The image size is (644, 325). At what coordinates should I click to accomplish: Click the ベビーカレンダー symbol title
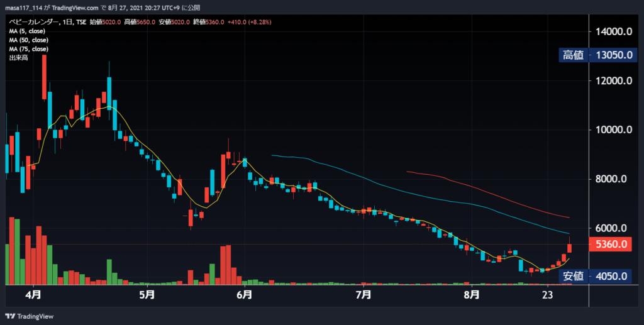click(34, 22)
